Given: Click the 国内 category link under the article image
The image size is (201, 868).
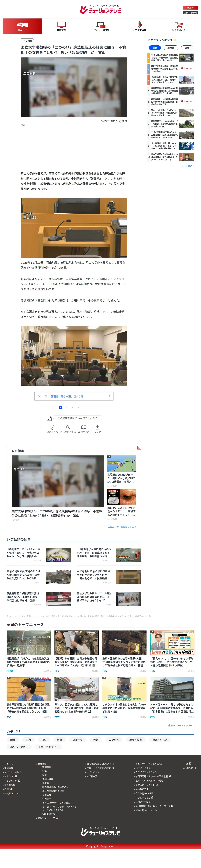Looking at the screenshot, I should point(23,125).
